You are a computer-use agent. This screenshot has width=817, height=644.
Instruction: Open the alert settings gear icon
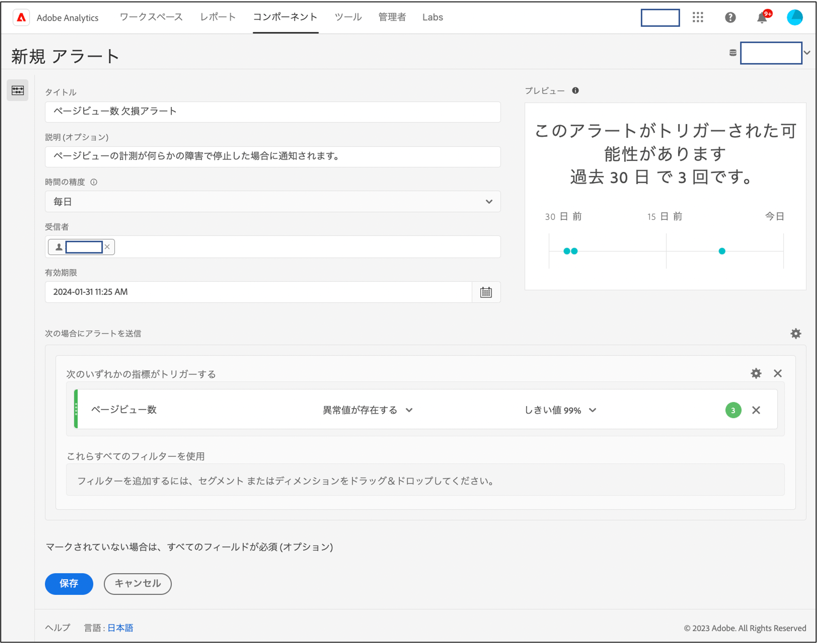coord(795,334)
